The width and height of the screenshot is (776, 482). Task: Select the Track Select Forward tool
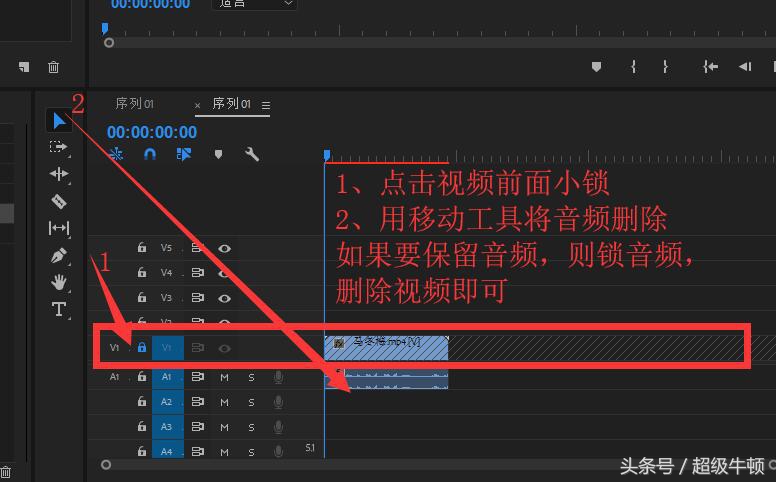click(58, 146)
